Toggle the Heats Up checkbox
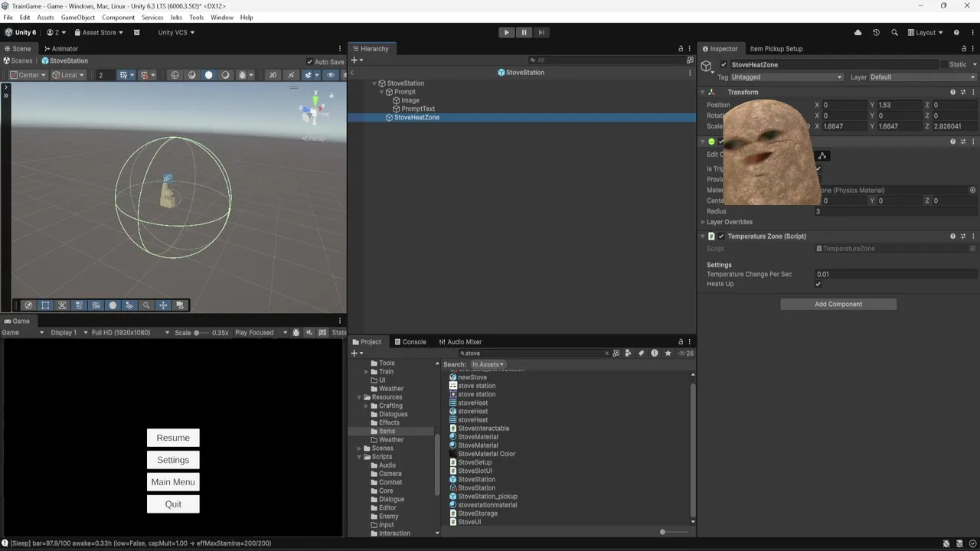The width and height of the screenshot is (980, 551). point(818,284)
